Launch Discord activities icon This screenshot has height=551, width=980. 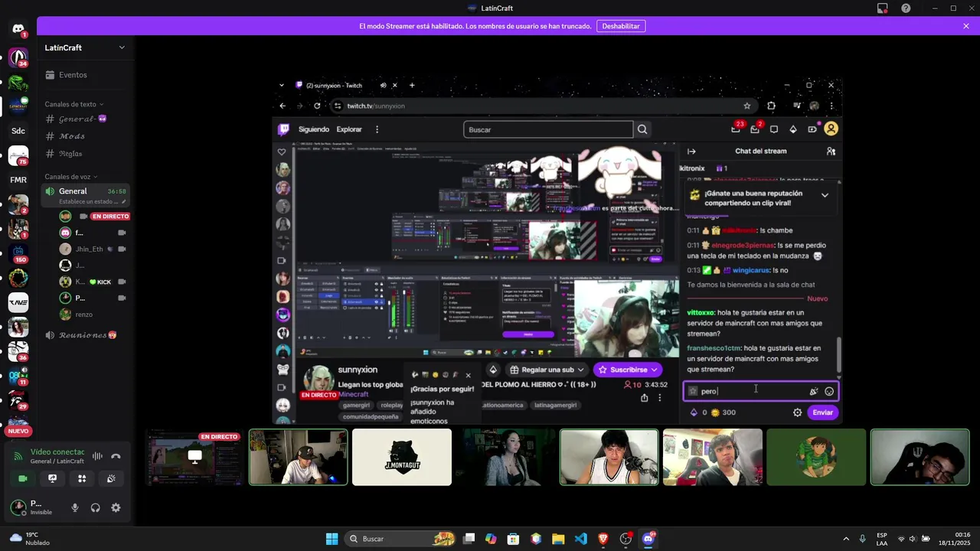(82, 478)
